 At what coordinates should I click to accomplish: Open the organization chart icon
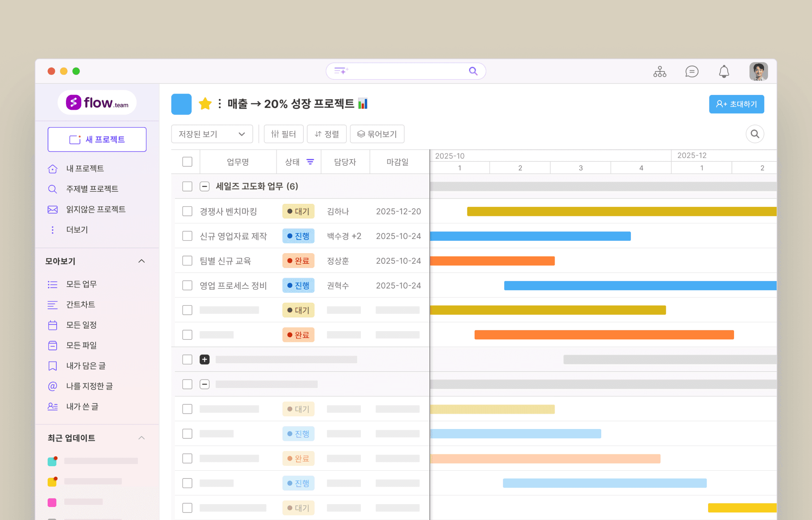659,71
